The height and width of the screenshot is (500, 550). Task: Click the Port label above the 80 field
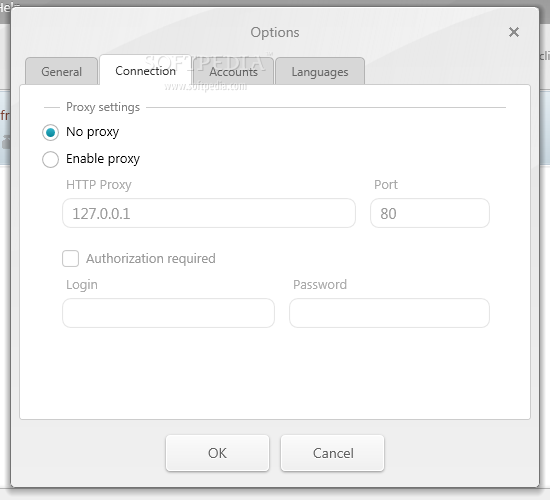click(386, 185)
